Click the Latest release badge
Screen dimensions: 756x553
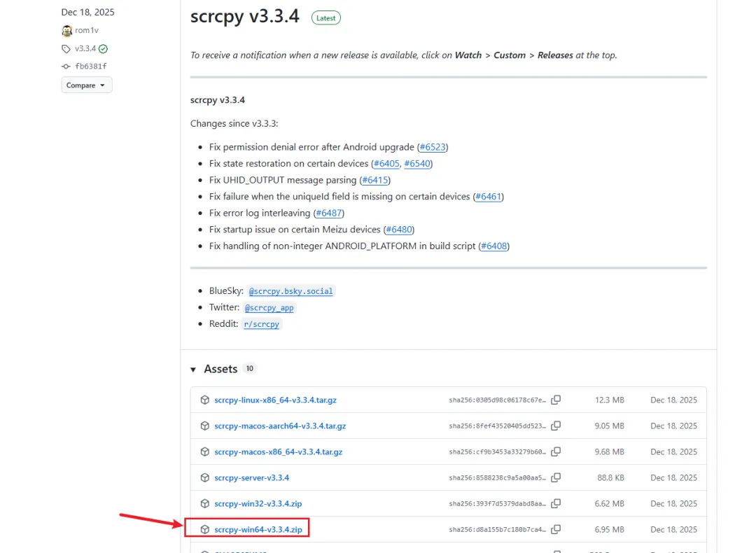[x=326, y=17]
